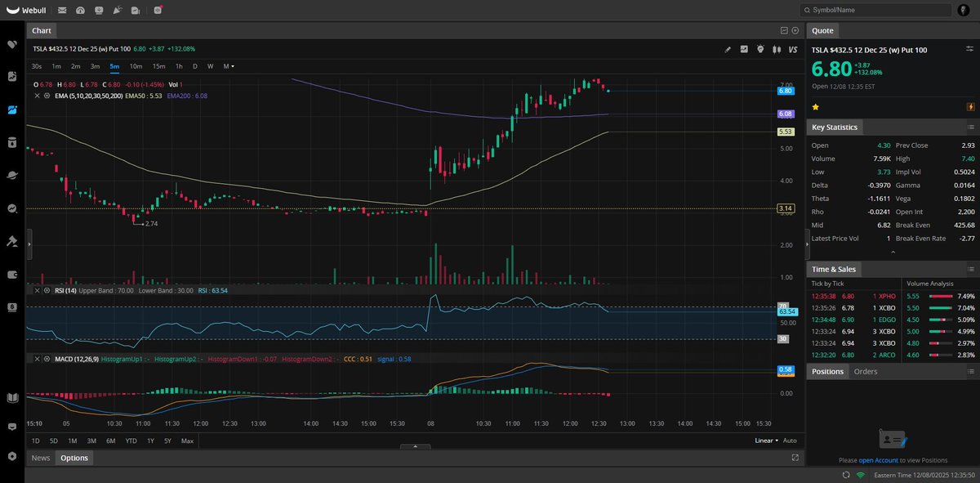The width and height of the screenshot is (980, 483).
Task: Open Time & Sales list menu icon
Action: 970,269
